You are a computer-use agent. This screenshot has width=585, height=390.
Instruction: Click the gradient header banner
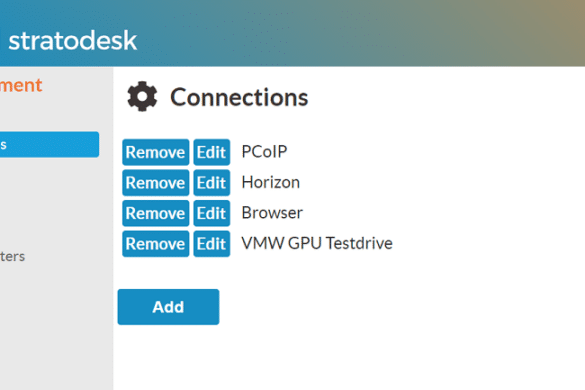pos(292,33)
